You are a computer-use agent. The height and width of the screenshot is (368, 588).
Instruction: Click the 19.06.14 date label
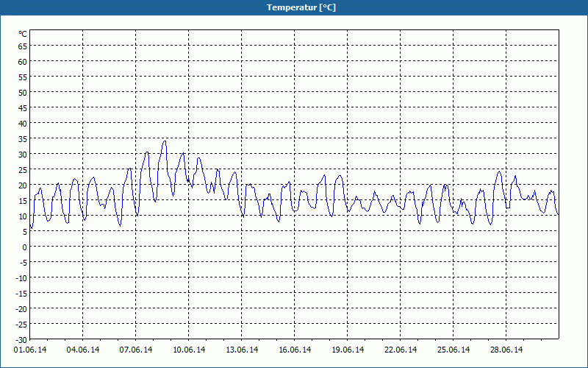click(348, 350)
